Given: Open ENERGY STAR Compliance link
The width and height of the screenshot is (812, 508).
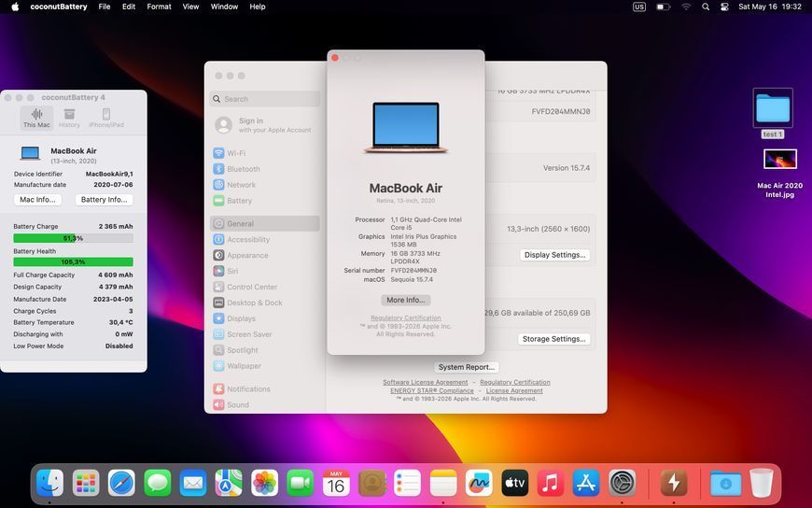Looking at the screenshot, I should tap(432, 391).
